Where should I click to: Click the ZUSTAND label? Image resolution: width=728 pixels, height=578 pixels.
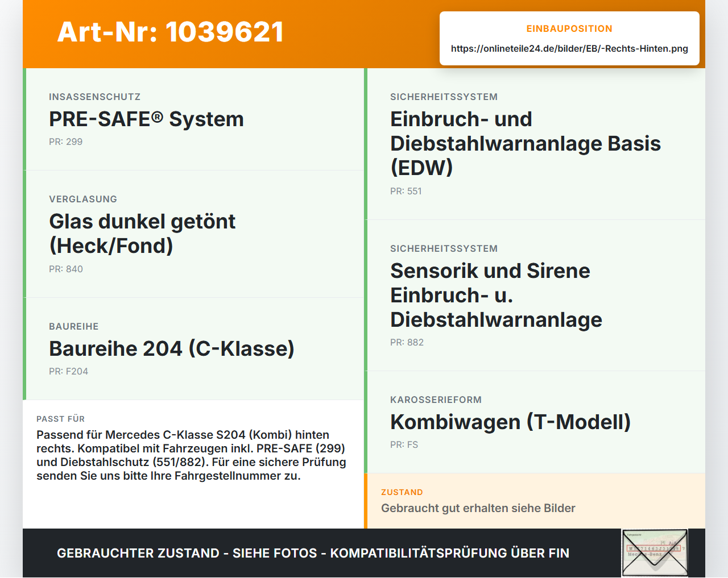[402, 492]
